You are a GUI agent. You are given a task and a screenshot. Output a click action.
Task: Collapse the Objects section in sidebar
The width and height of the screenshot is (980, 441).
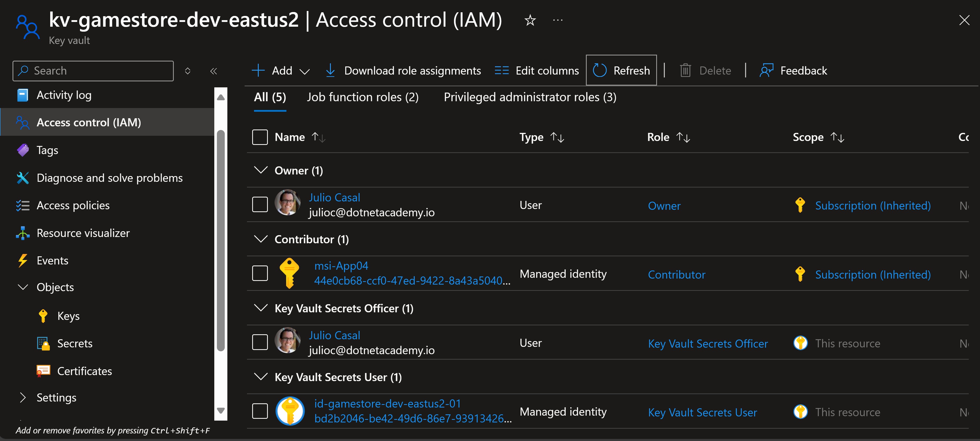pos(23,287)
